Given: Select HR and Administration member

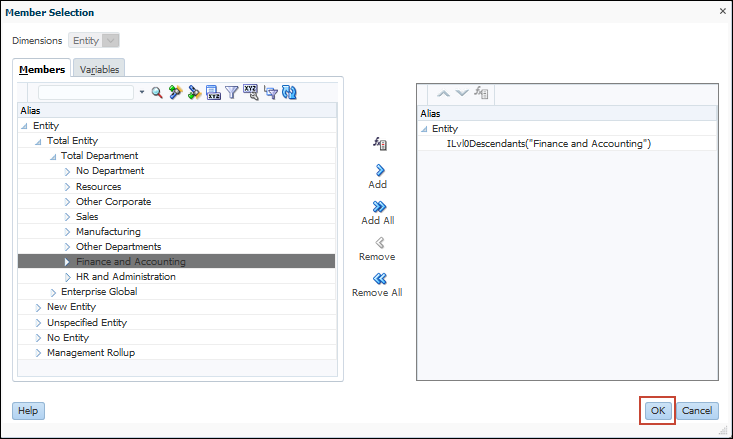Looking at the screenshot, I should [126, 276].
